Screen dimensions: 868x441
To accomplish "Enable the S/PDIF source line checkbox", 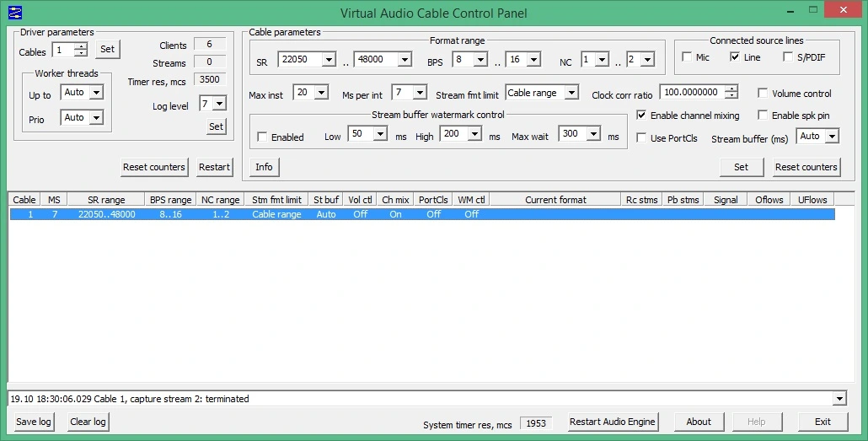I will point(788,57).
